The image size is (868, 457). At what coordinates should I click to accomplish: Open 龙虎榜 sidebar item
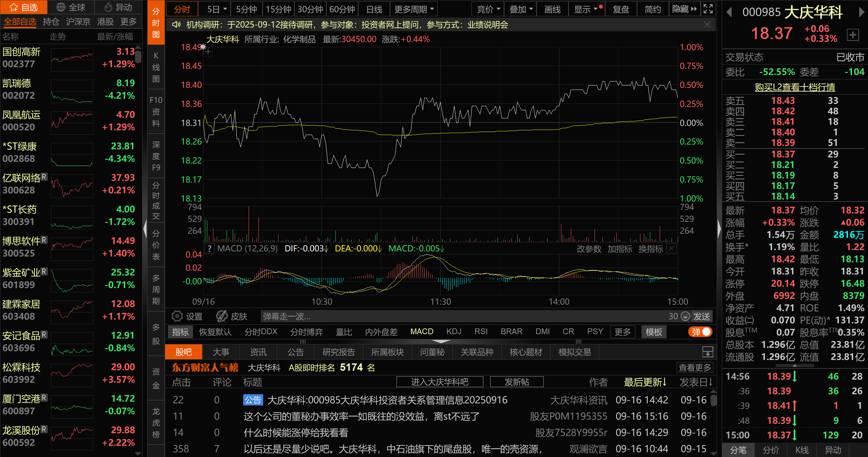coord(156,423)
